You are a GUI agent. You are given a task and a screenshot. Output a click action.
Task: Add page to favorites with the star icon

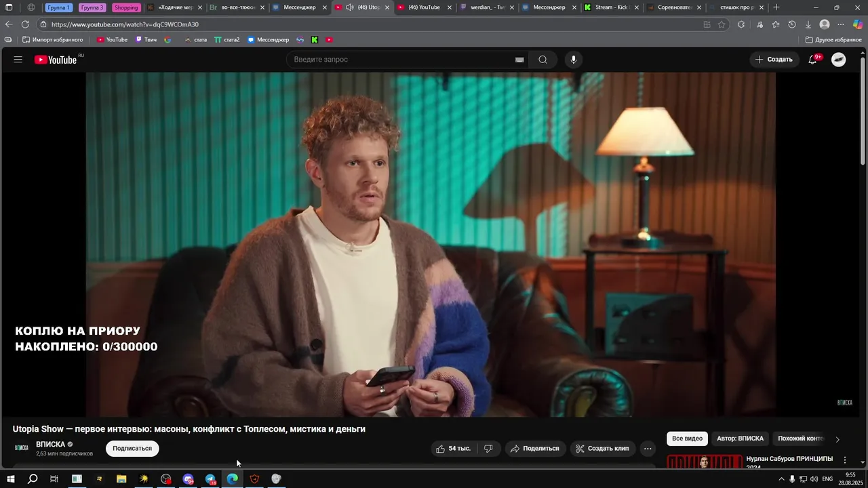click(x=722, y=24)
